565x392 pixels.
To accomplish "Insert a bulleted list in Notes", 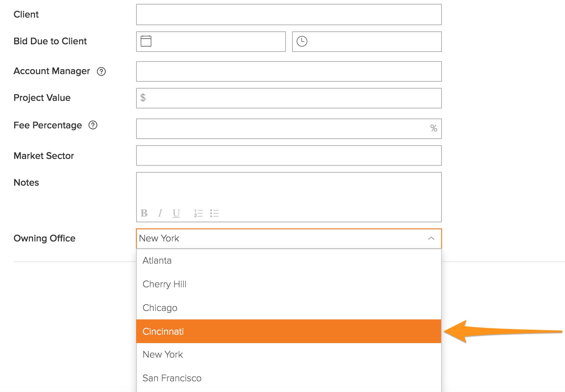I will click(x=214, y=213).
